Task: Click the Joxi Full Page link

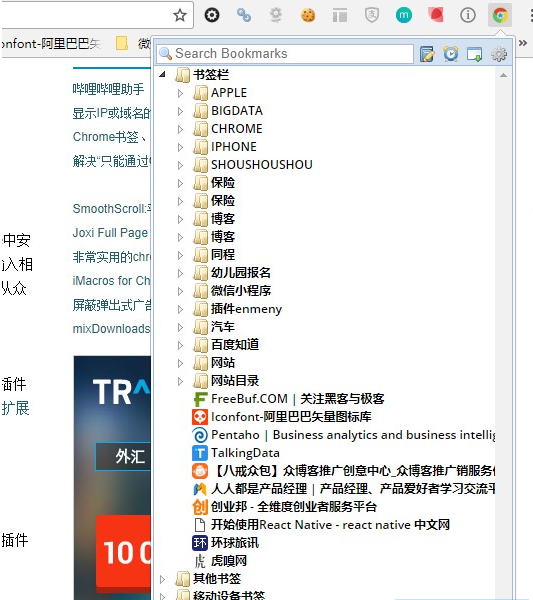Action: pyautogui.click(x=110, y=233)
